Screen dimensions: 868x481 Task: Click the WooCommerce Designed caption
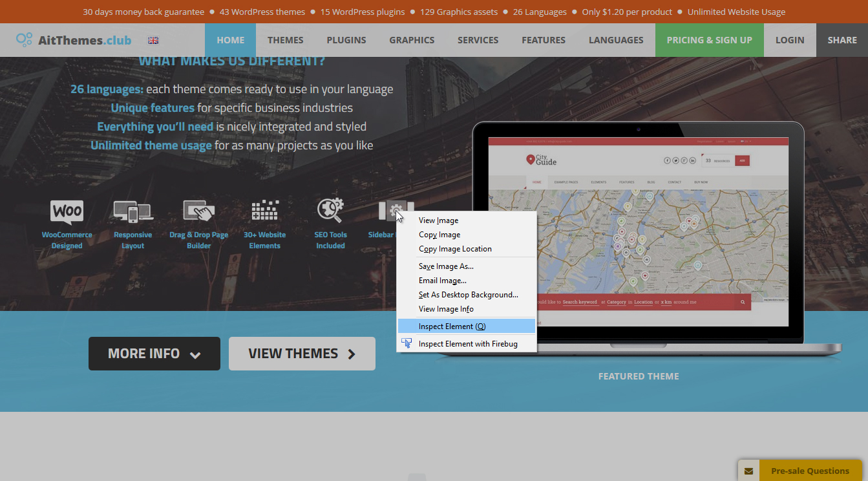tap(67, 240)
